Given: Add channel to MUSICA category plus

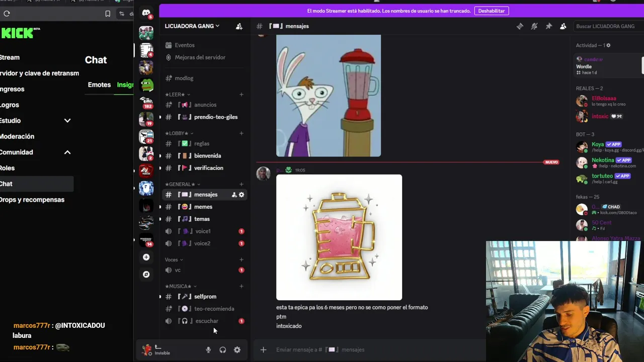Looking at the screenshot, I should point(241,286).
